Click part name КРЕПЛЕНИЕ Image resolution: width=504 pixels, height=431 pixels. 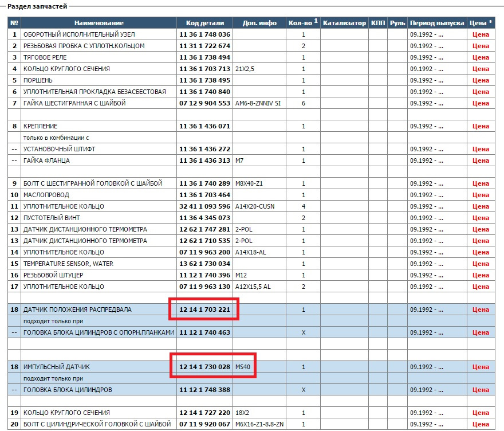click(40, 127)
